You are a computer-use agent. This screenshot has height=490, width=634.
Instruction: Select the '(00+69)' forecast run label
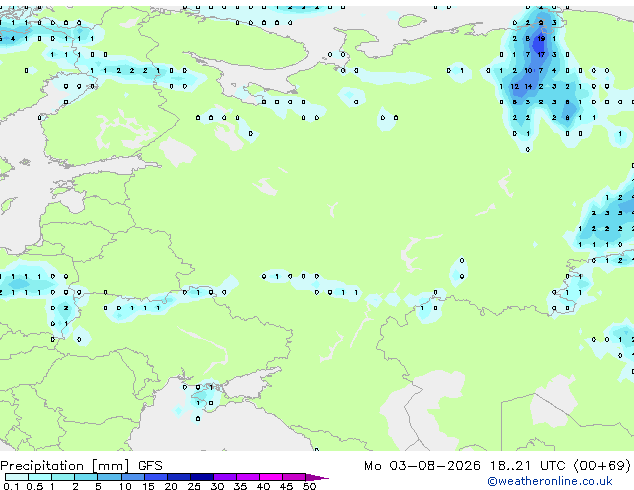tap(602, 466)
